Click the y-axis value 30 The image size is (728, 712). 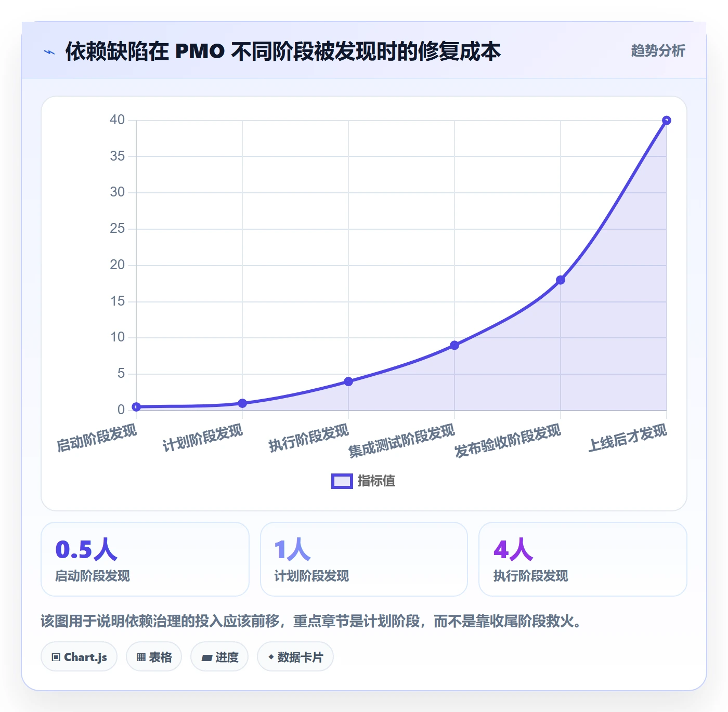coord(118,192)
